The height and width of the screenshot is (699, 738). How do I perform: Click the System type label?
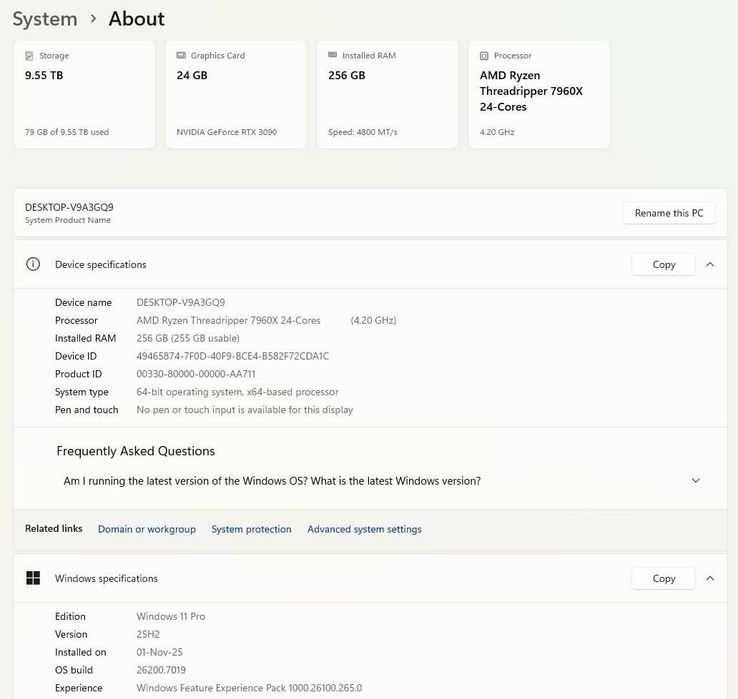(81, 392)
